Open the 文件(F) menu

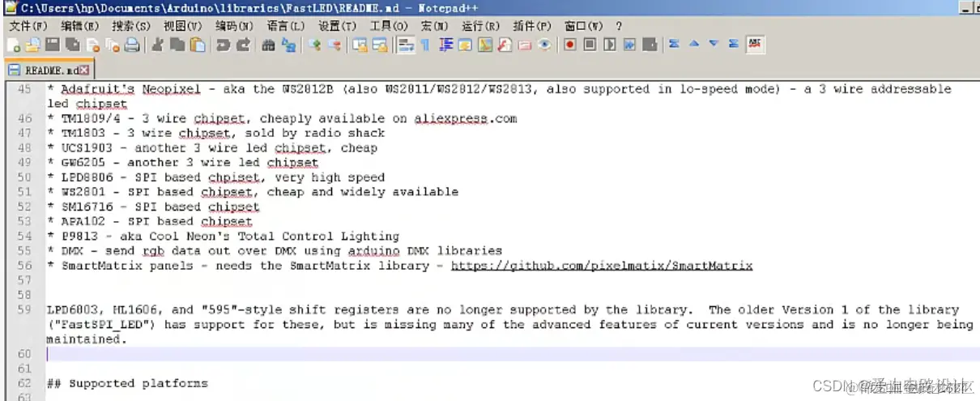click(x=28, y=26)
